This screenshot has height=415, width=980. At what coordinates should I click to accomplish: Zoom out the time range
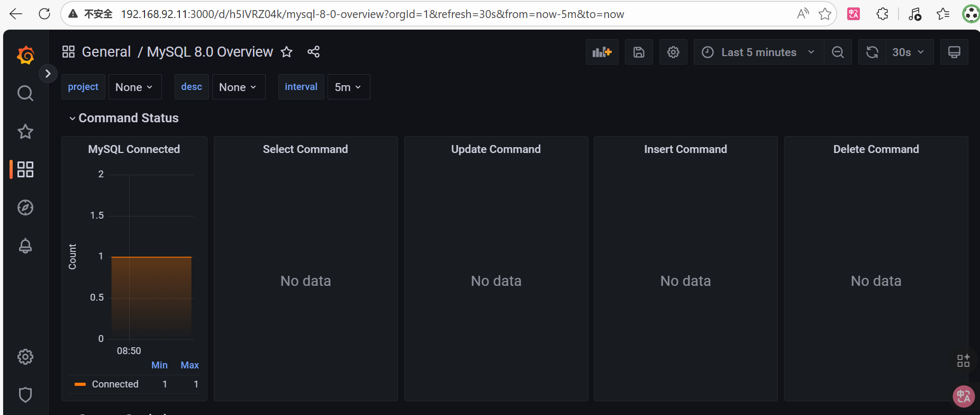pyautogui.click(x=838, y=52)
